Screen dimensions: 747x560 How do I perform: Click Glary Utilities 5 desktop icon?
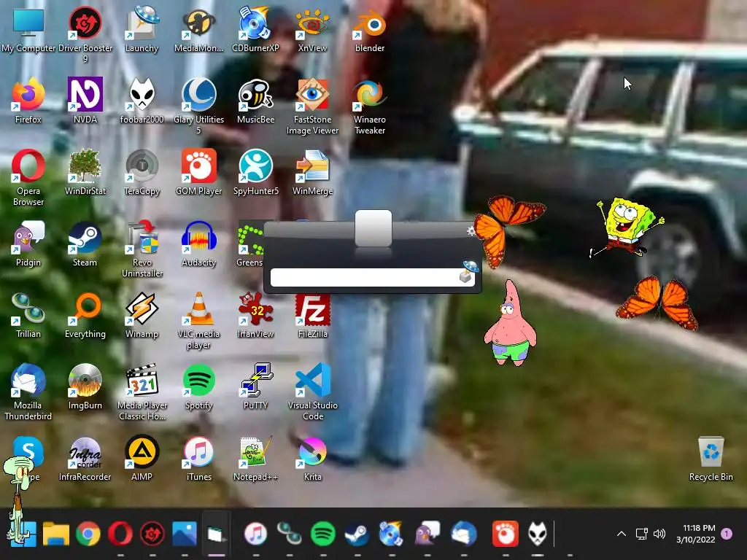[198, 106]
